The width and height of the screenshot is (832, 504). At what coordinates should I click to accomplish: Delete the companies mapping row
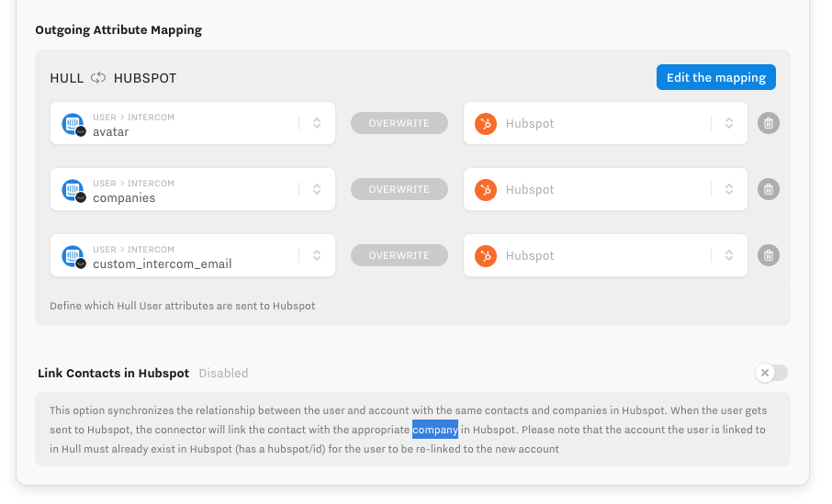click(x=768, y=189)
